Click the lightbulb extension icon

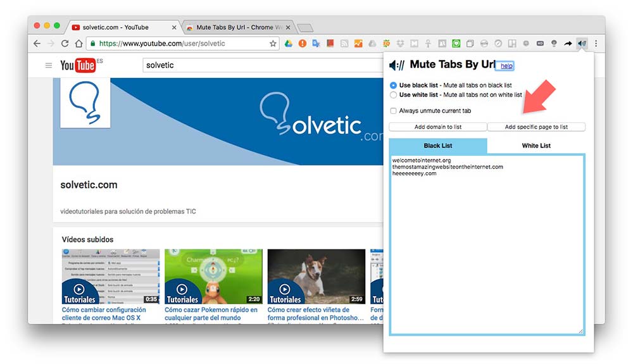[x=554, y=44]
